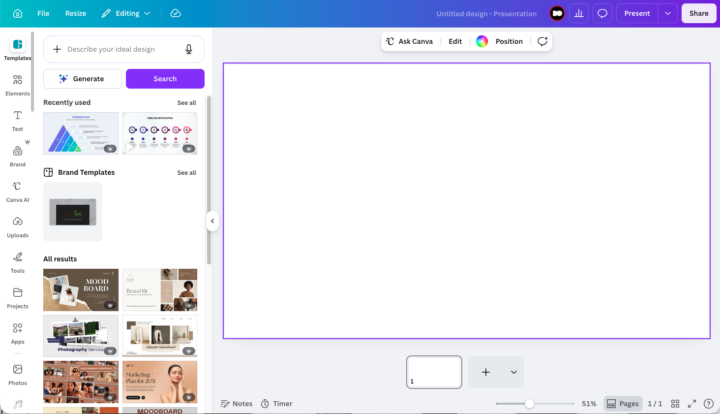Expand the Present options arrow
The height and width of the screenshot is (414, 720).
(x=668, y=13)
